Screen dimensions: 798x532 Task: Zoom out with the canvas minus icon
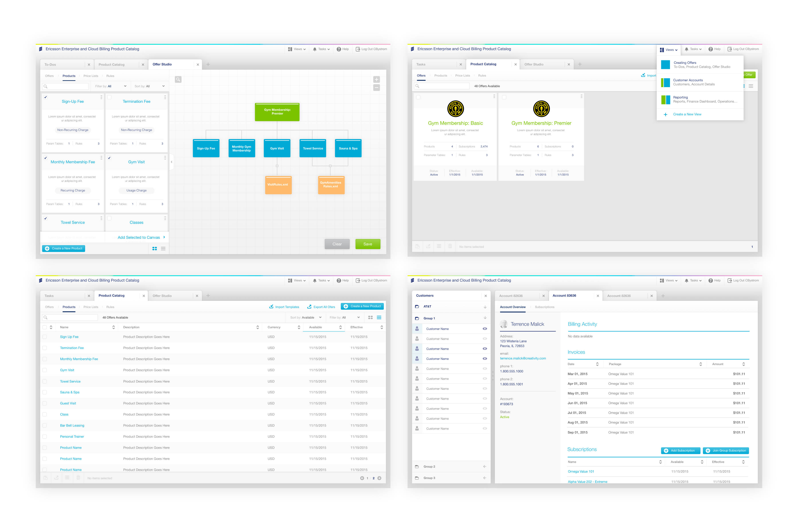coord(376,88)
